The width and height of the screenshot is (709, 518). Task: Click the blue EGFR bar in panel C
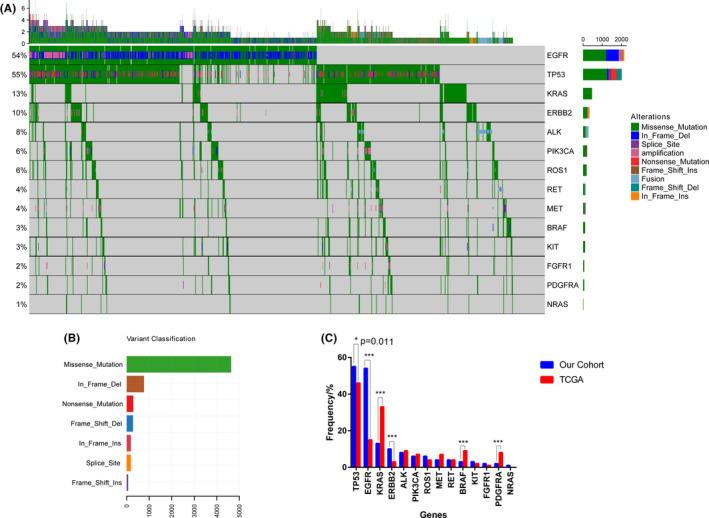(x=366, y=417)
